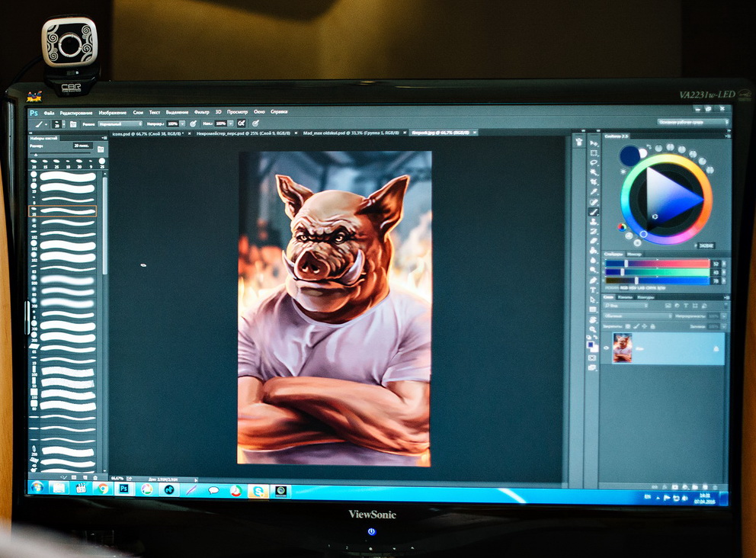
Task: Switch to the Каналы tab
Action: pyautogui.click(x=625, y=297)
